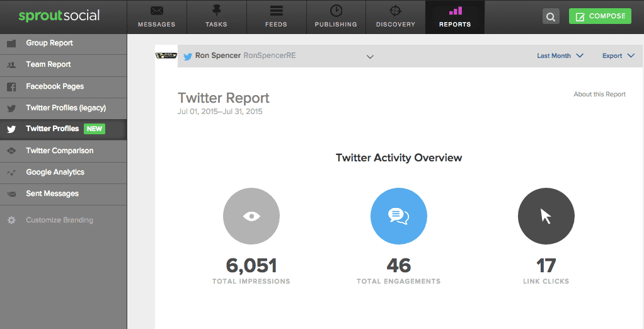This screenshot has height=329, width=644.
Task: Click the LINK CLICKS label
Action: coord(546,281)
